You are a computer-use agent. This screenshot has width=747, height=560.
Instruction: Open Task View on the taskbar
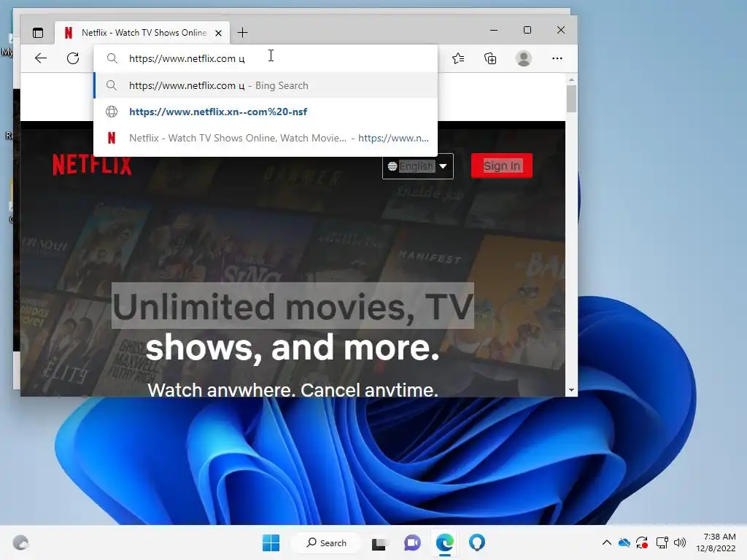click(x=379, y=542)
